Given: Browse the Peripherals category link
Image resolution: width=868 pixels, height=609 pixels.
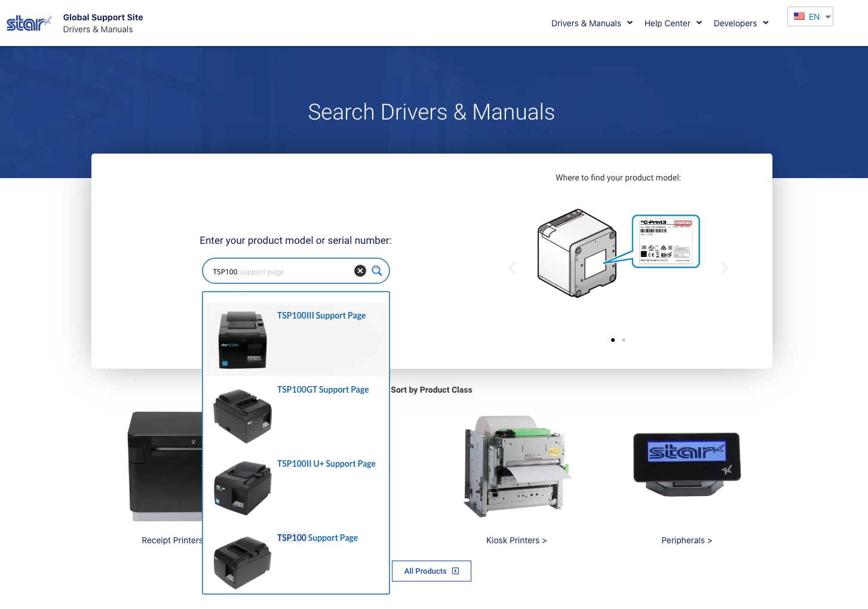Looking at the screenshot, I should point(686,540).
